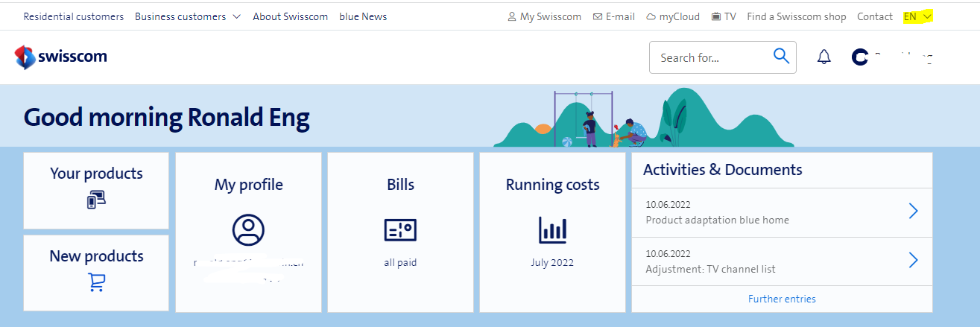Click the My profile person icon
The width and height of the screenshot is (980, 327).
(248, 230)
